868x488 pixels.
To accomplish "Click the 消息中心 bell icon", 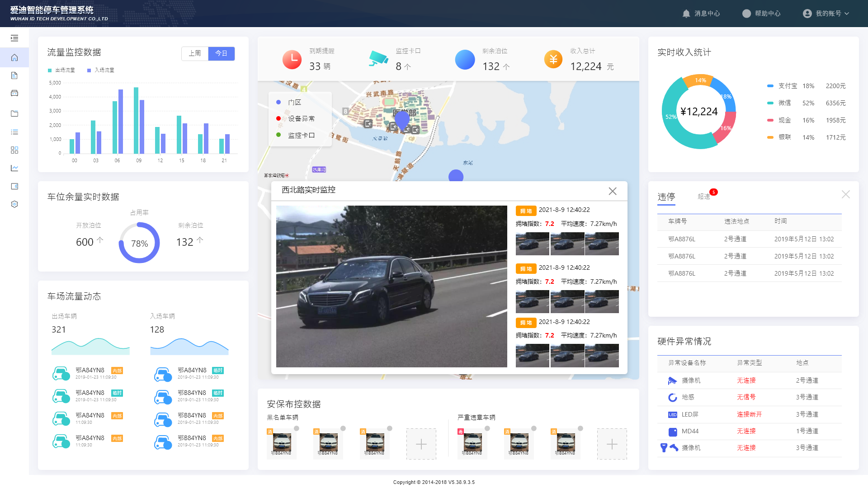I will click(x=686, y=14).
